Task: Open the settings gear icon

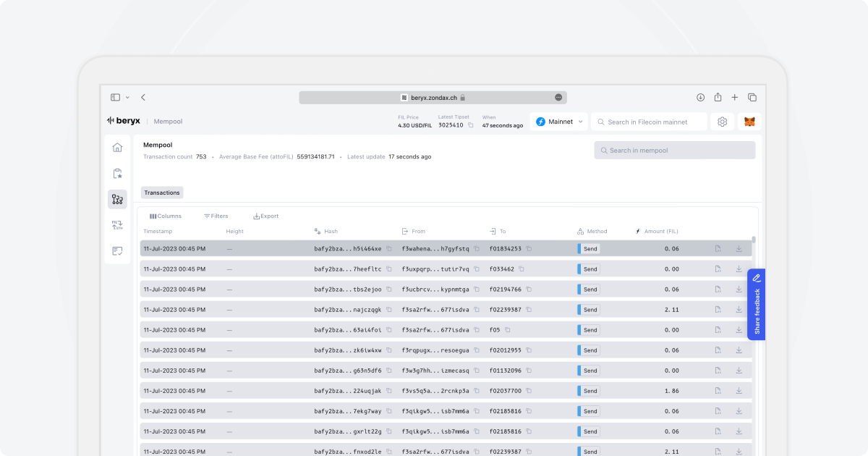Action: [722, 122]
